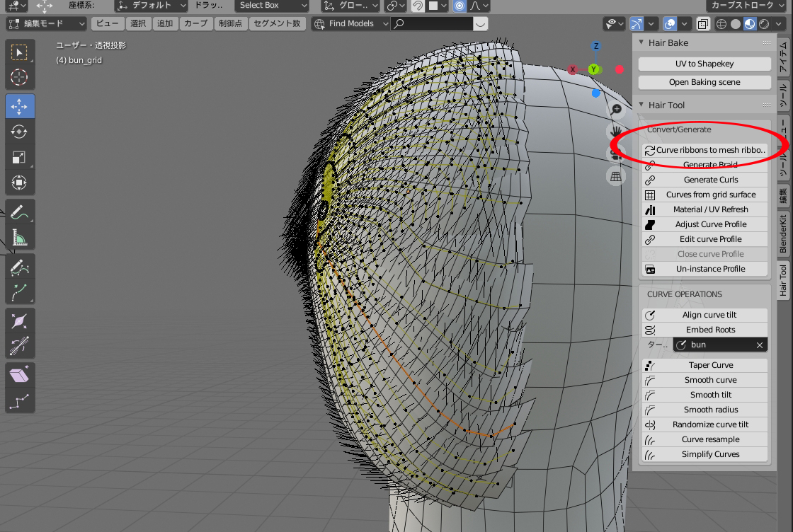Open the edit mode dropdown (編集モード)
Viewport: 793px width, 532px height.
tap(46, 24)
